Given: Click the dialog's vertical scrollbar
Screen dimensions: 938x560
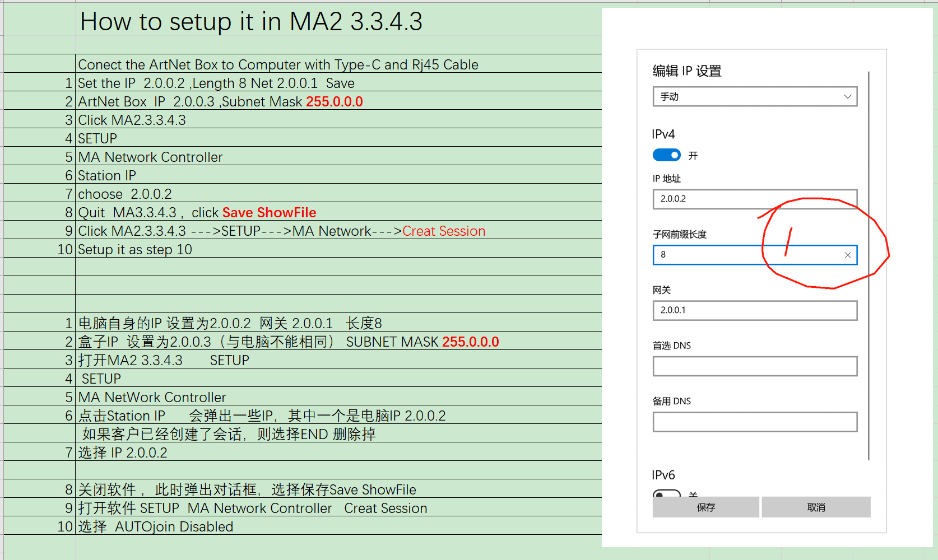Looking at the screenshot, I should coord(869,265).
